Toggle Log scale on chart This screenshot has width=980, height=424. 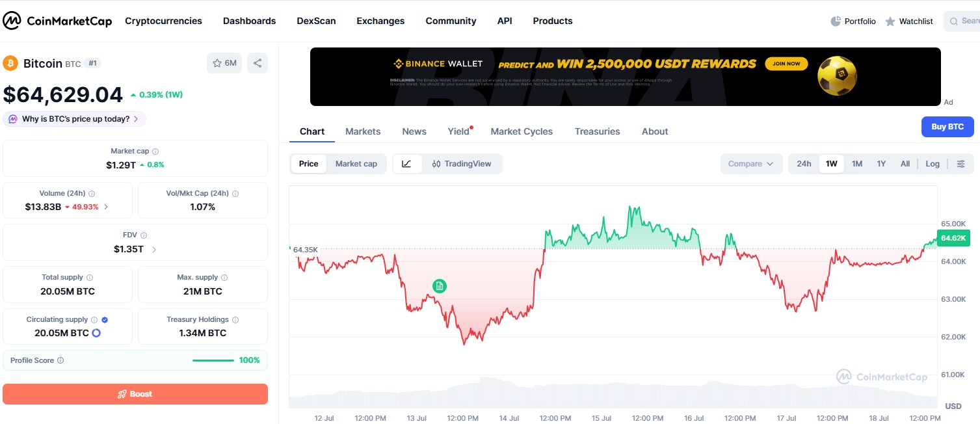[x=933, y=164]
